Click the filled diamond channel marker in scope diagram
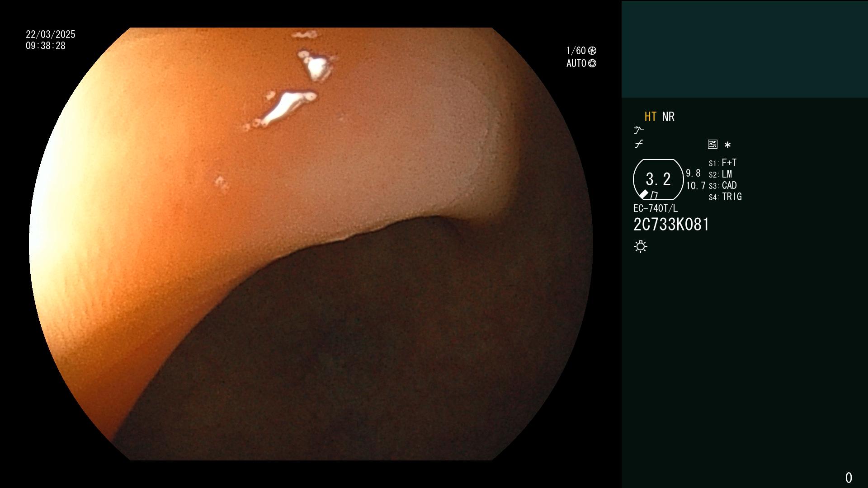 coord(644,194)
